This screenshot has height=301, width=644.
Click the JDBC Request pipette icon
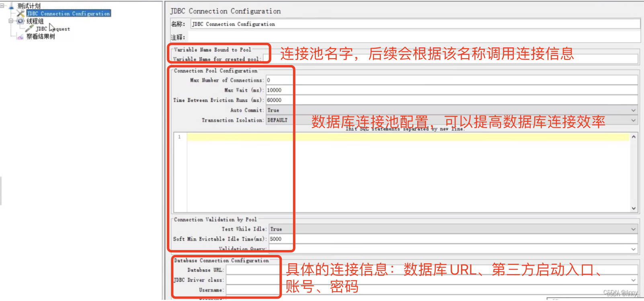(30, 28)
